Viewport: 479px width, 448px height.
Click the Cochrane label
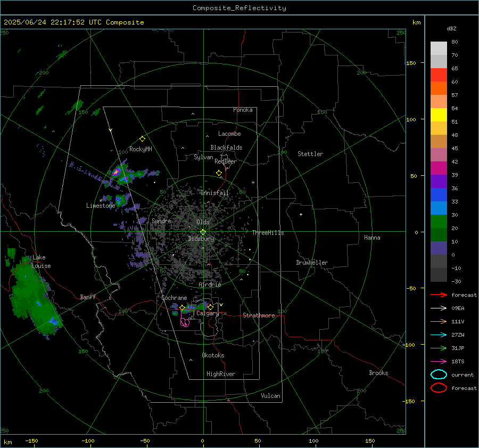click(x=174, y=298)
